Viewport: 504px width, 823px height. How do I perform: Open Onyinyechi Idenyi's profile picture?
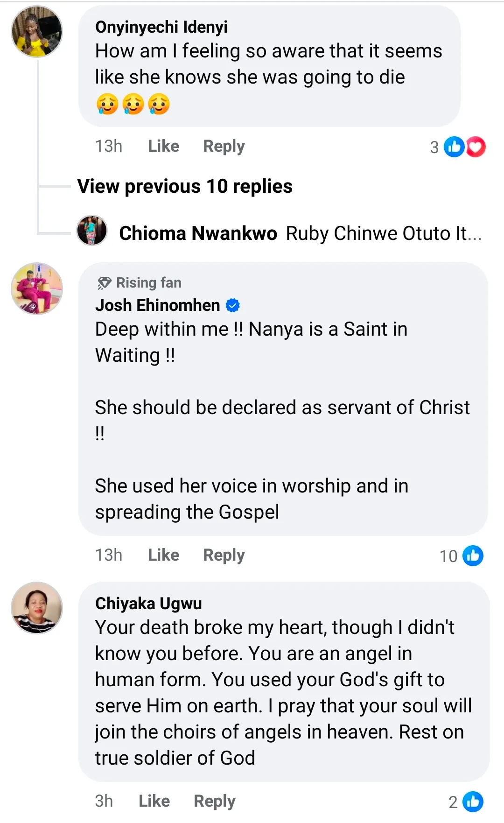[37, 32]
